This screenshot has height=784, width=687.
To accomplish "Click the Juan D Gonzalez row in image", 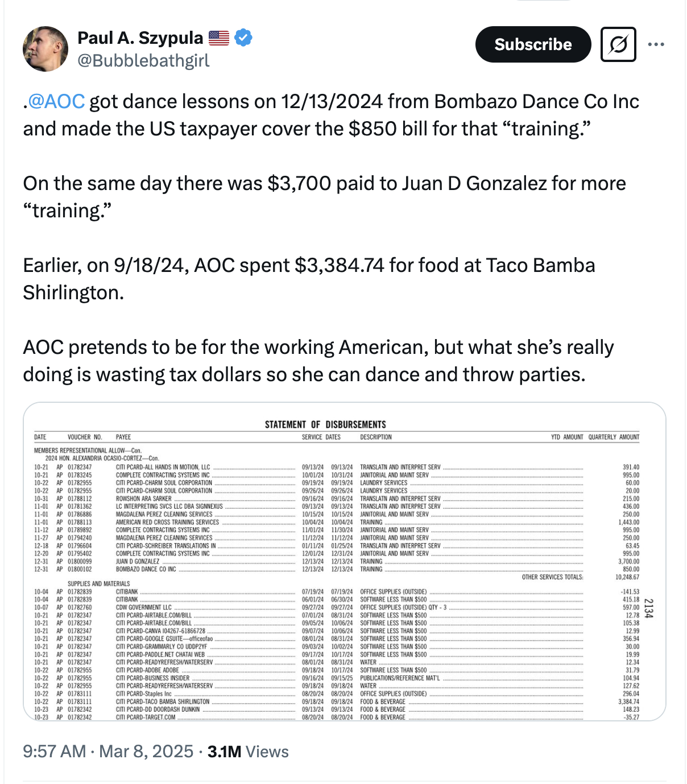I will coord(337,561).
